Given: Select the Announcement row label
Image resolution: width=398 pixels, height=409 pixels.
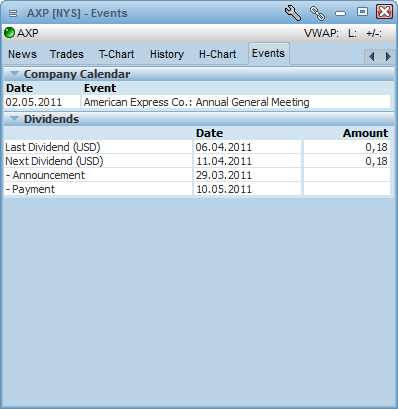Looking at the screenshot, I should [98, 175].
